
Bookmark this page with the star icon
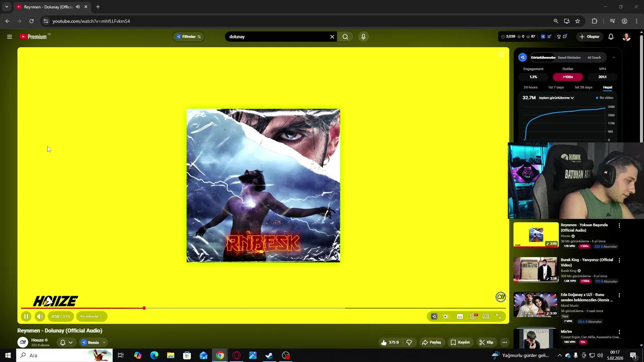(578, 21)
